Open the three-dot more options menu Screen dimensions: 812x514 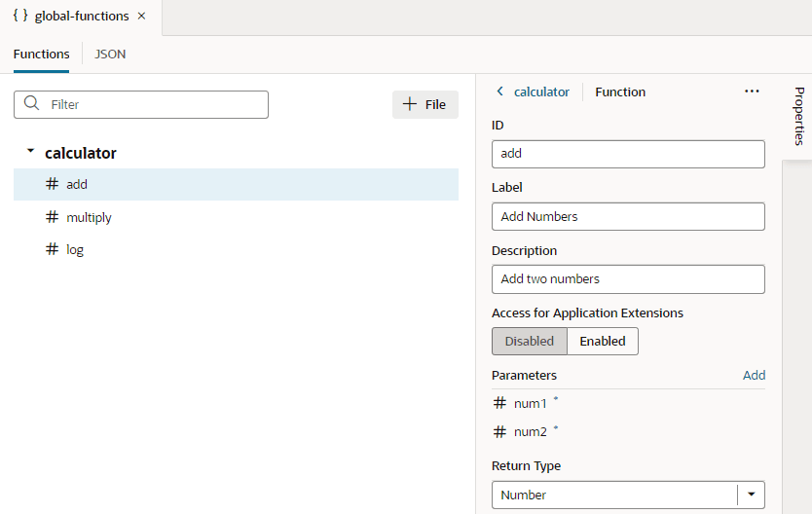click(752, 92)
